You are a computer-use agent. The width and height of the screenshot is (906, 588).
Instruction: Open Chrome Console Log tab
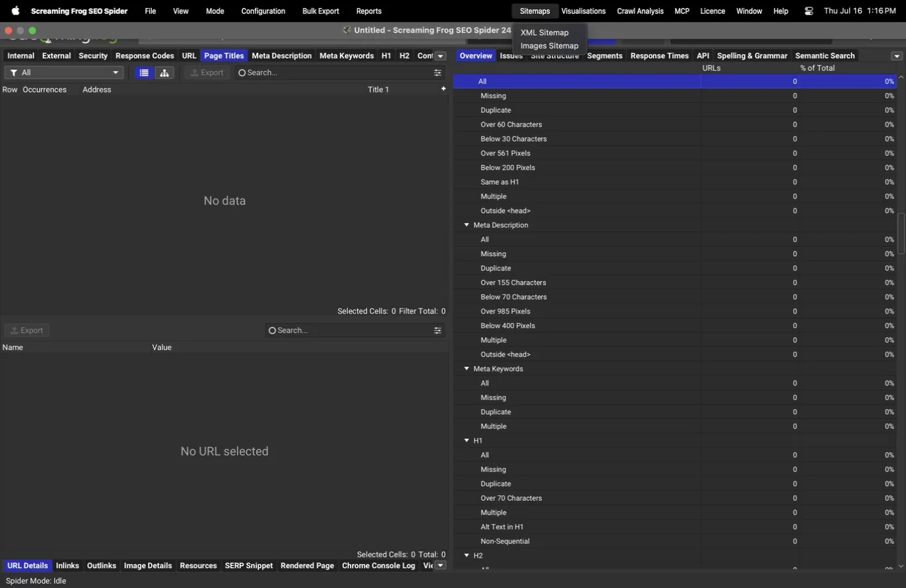tap(378, 566)
